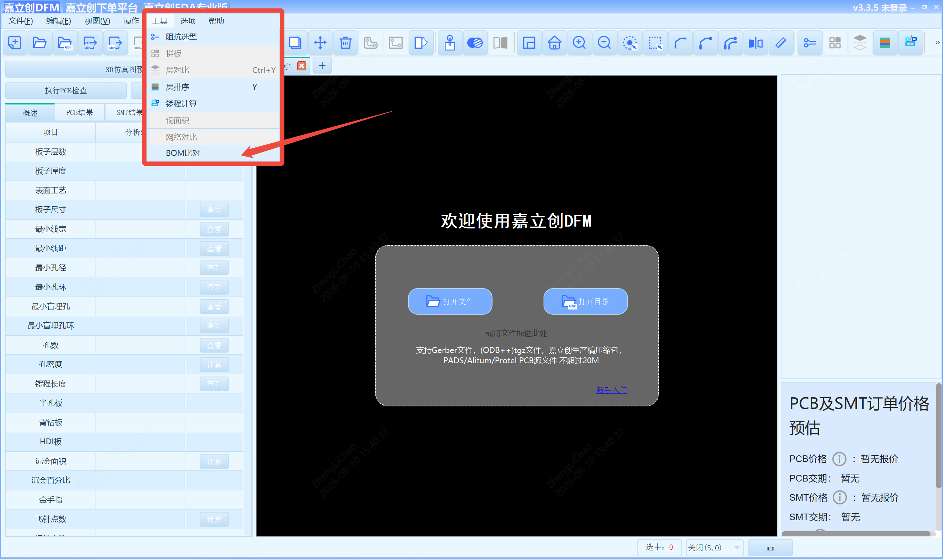Switch to the PCB结果 tab
The height and width of the screenshot is (560, 943).
click(x=80, y=112)
